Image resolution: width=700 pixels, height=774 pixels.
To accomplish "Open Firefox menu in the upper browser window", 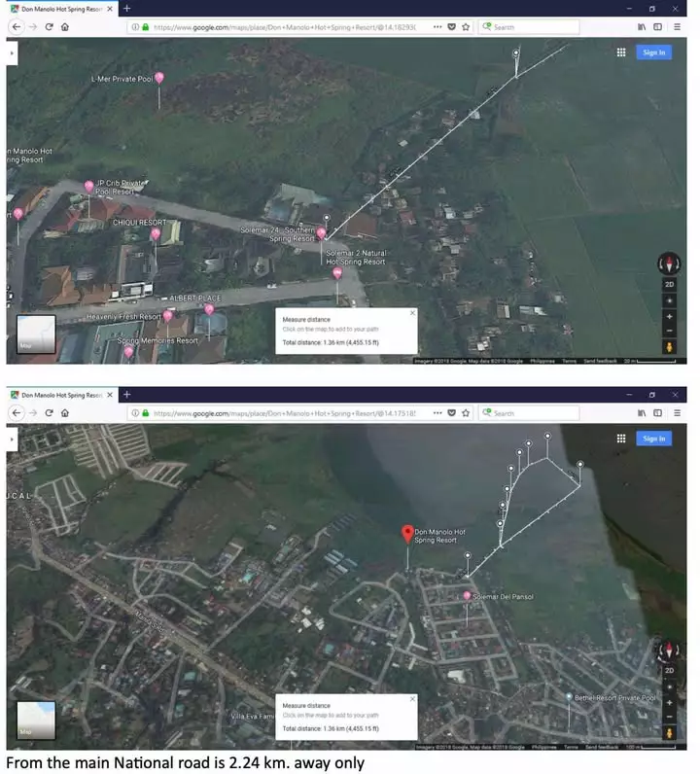I will coord(678,27).
